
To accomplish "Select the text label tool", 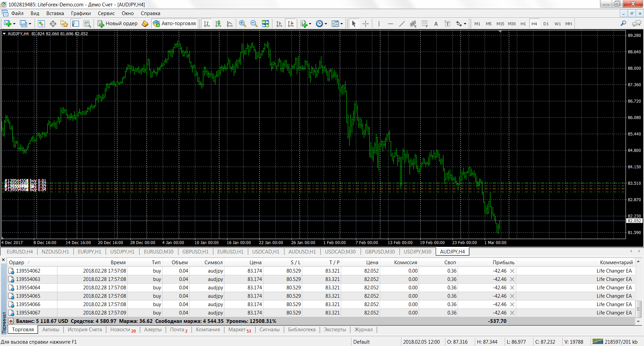I will tap(436, 23).
